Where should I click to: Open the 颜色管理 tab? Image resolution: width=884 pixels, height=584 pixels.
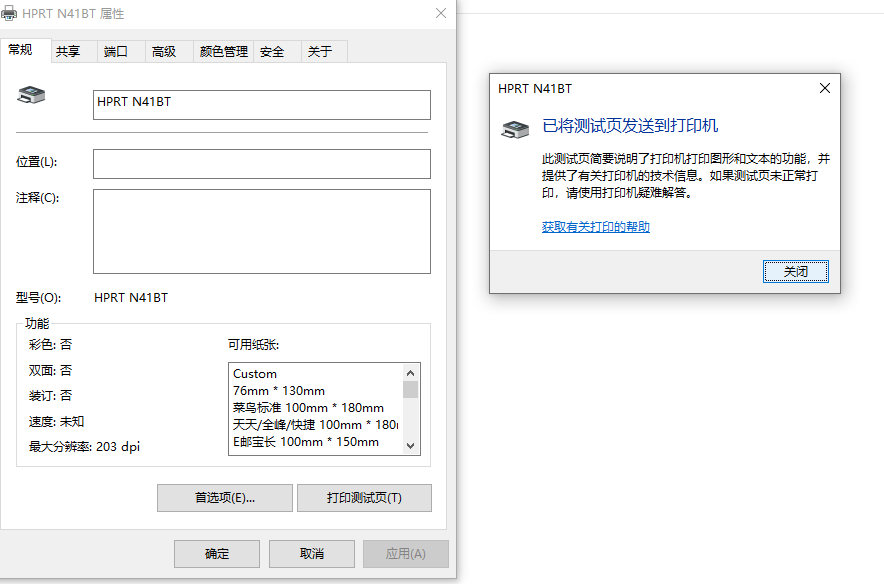(223, 51)
